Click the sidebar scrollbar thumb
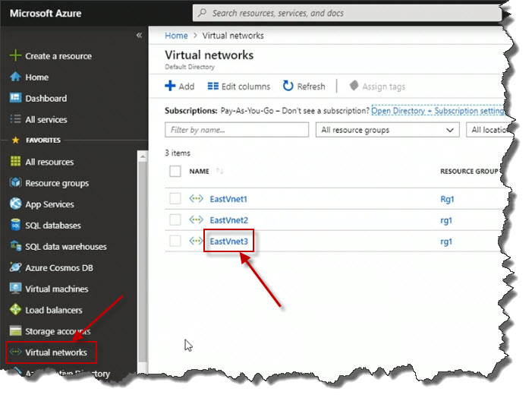 click(x=143, y=261)
